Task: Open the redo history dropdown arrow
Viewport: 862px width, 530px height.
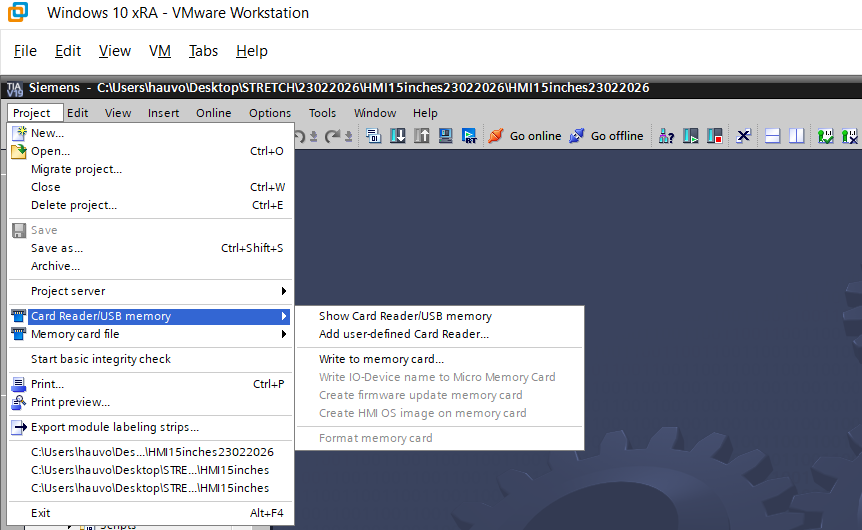Action: (x=348, y=136)
